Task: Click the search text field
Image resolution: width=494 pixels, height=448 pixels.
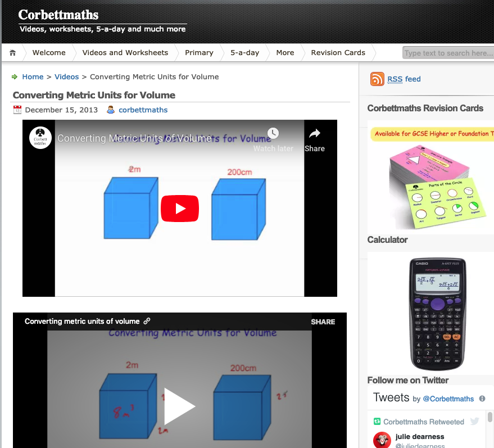Action: pos(448,52)
